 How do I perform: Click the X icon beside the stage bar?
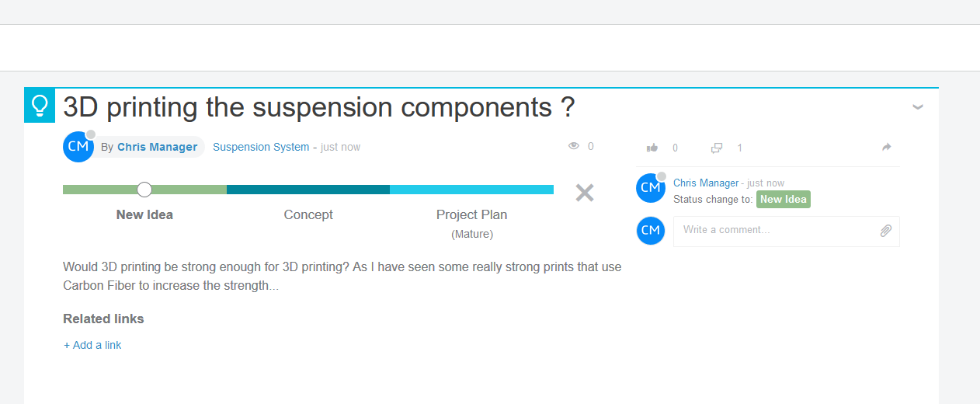pyautogui.click(x=585, y=193)
